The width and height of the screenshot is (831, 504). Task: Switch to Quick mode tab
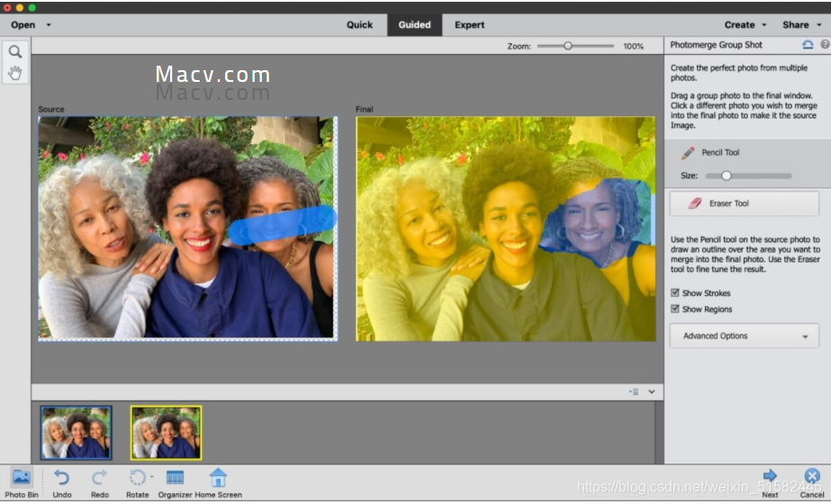(x=359, y=25)
